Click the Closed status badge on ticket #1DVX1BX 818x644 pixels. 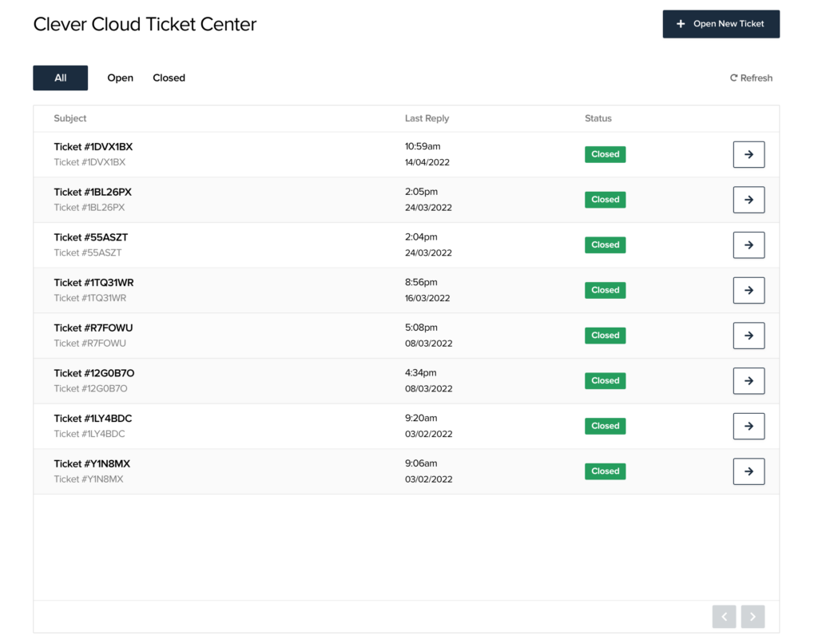tap(605, 154)
